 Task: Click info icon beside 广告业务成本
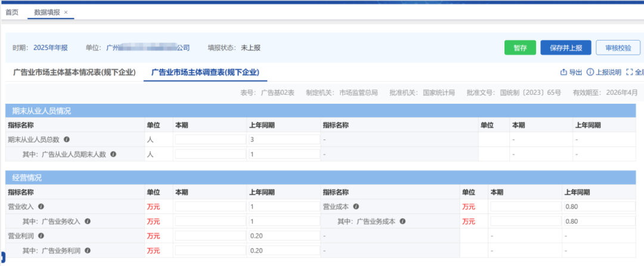pyautogui.click(x=402, y=221)
